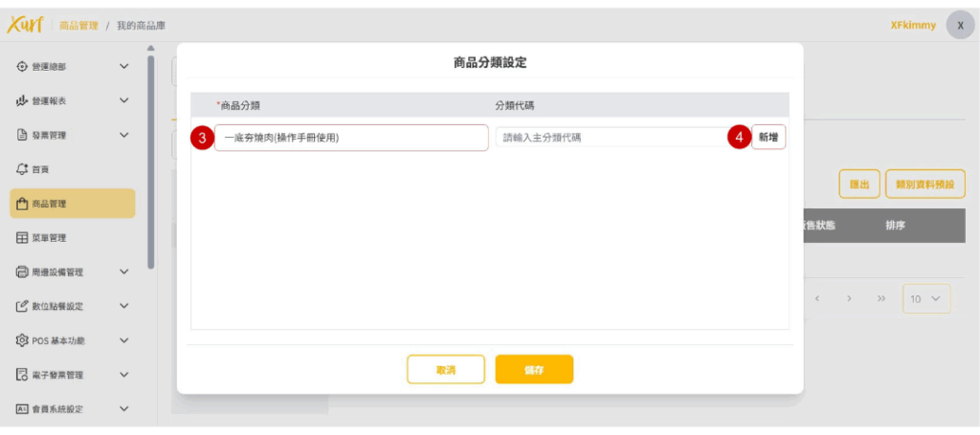This screenshot has height=435, width=980.
Task: Click the 取消 button
Action: pos(446,369)
